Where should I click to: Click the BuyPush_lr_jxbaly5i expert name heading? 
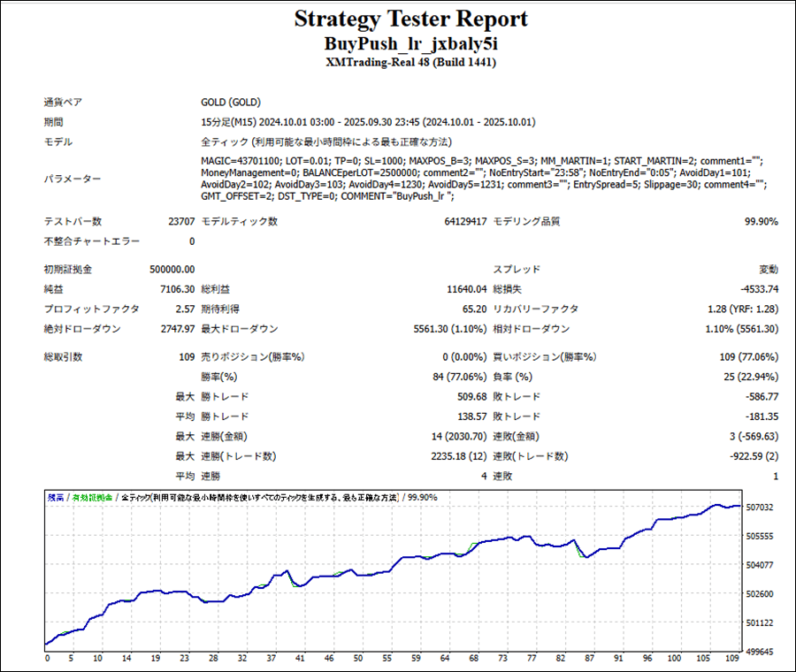[x=410, y=43]
